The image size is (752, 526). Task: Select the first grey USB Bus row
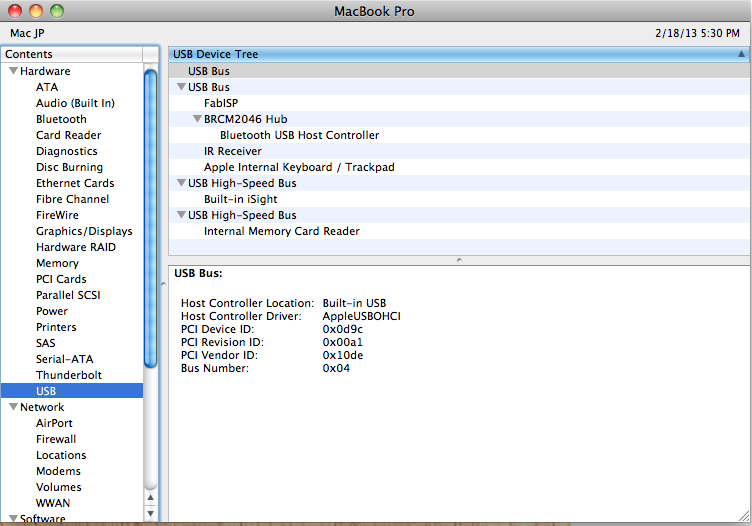[x=458, y=71]
